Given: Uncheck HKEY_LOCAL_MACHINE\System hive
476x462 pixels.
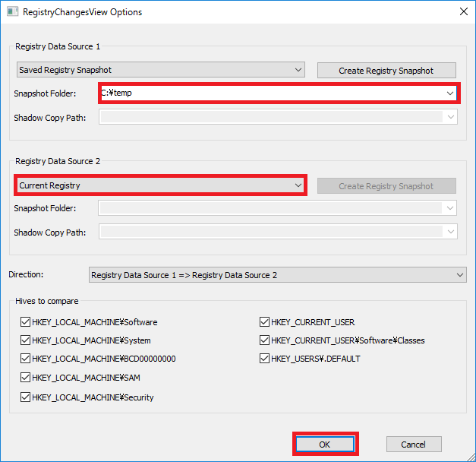Looking at the screenshot, I should pos(25,340).
